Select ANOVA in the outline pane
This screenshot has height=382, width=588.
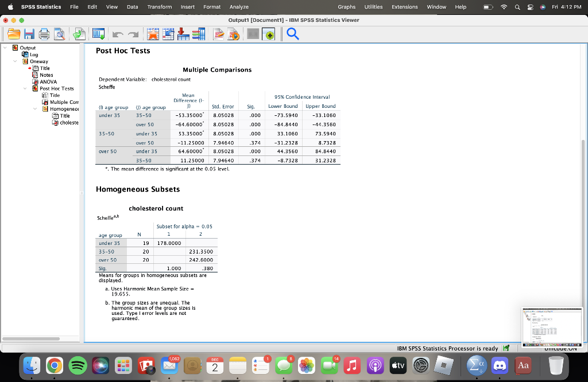click(x=48, y=81)
